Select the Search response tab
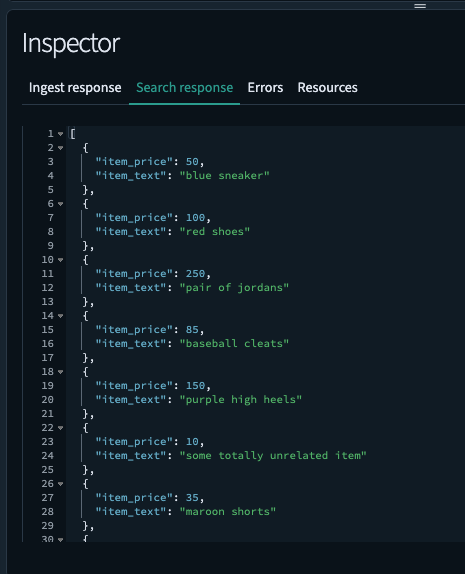Viewport: 465px width, 574px height. click(x=185, y=88)
